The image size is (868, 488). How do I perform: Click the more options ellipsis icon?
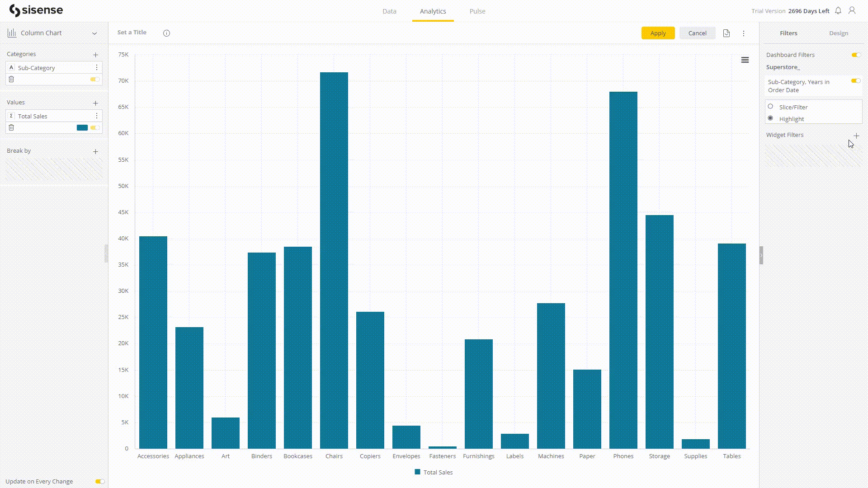click(x=744, y=33)
